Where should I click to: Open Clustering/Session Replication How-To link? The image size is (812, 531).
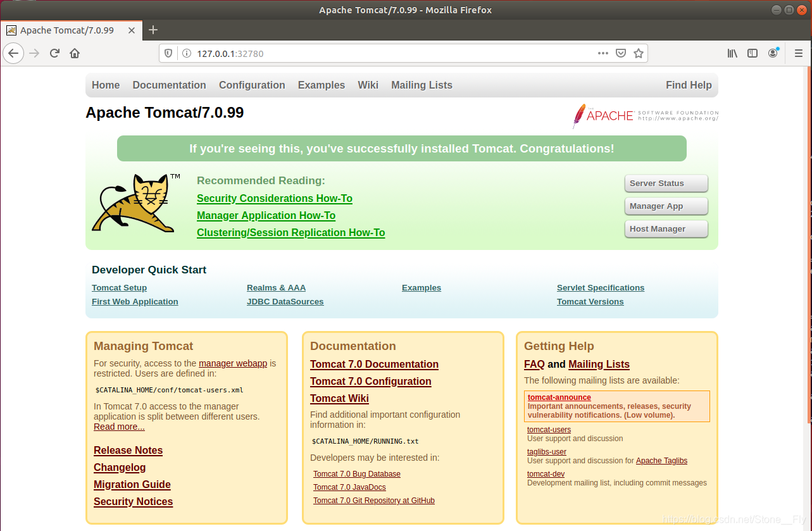point(290,232)
